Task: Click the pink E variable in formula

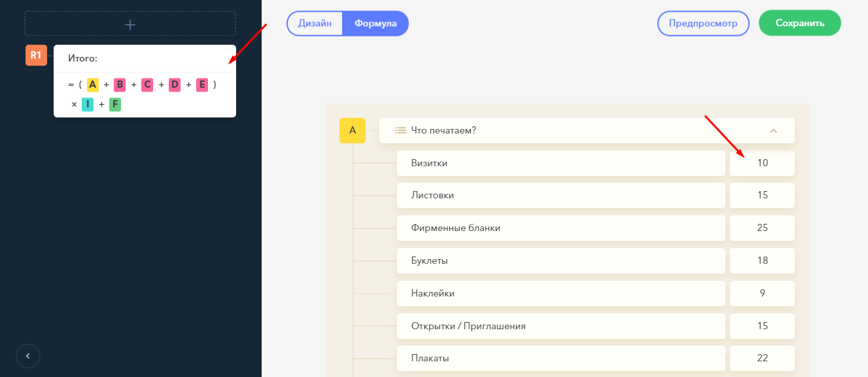Action: pyautogui.click(x=202, y=84)
